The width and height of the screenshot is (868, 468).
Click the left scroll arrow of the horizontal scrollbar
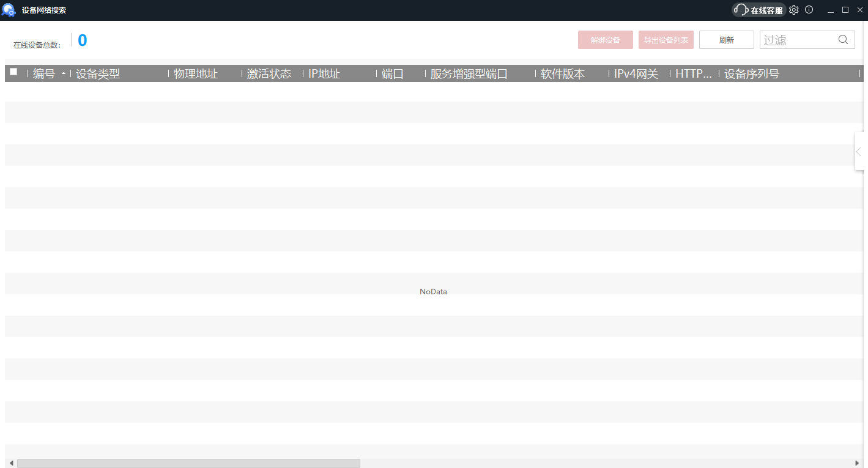[11, 463]
